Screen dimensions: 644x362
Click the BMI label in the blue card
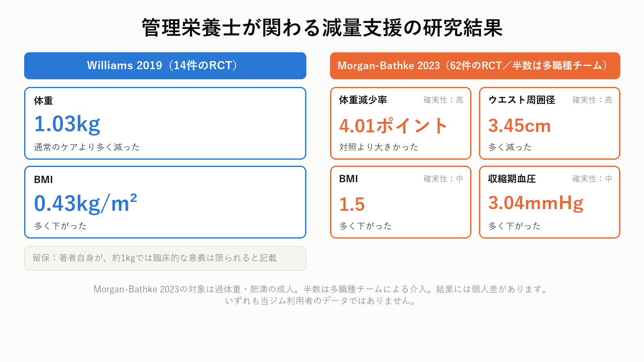tap(43, 179)
